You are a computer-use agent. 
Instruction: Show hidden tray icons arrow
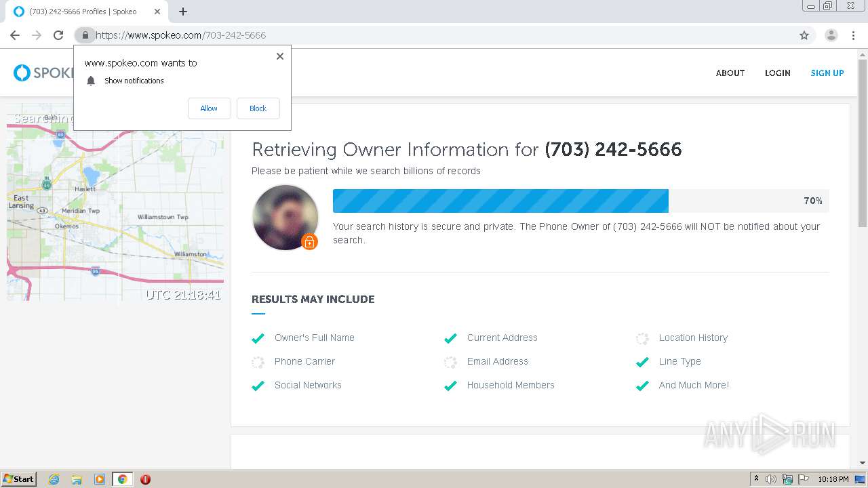(x=756, y=479)
